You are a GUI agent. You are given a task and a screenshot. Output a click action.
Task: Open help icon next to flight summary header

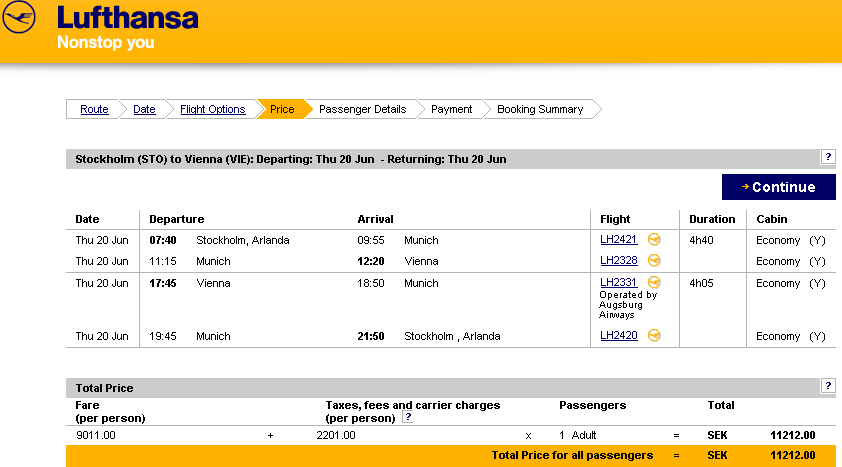828,157
